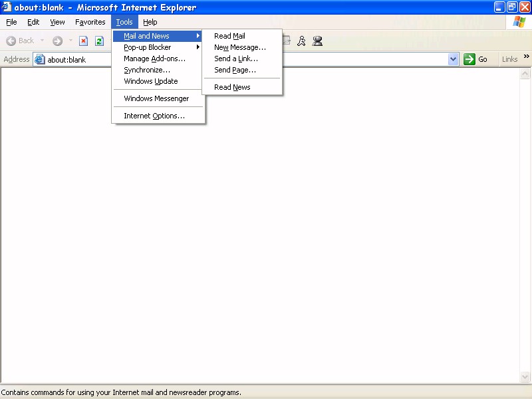Restore down the Internet Explorer window
Image resolution: width=532 pixels, height=399 pixels.
(x=512, y=7)
